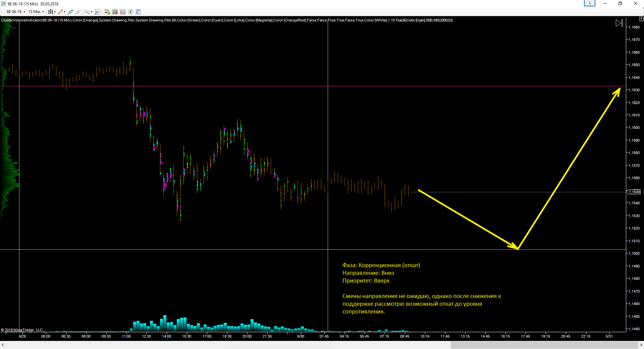Open the 6E 06-18 instrument selector dropdown

click(x=16, y=12)
